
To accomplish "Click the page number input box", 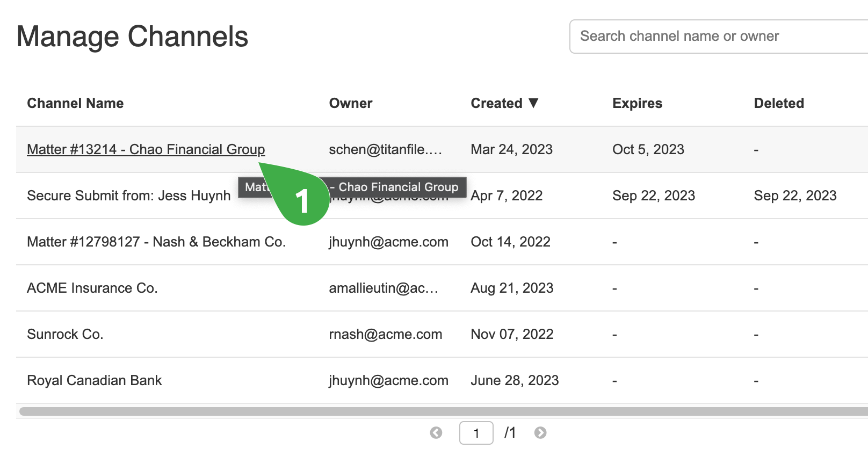I will pyautogui.click(x=476, y=432).
